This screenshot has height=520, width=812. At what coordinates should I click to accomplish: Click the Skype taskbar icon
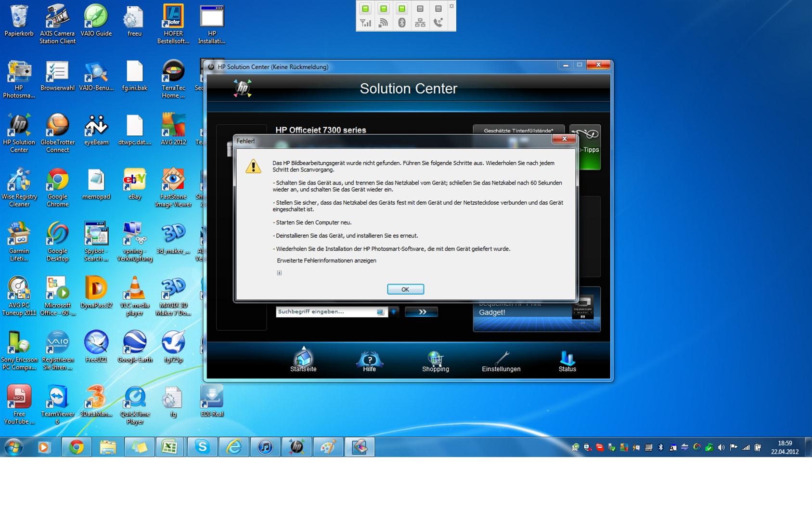coord(202,447)
